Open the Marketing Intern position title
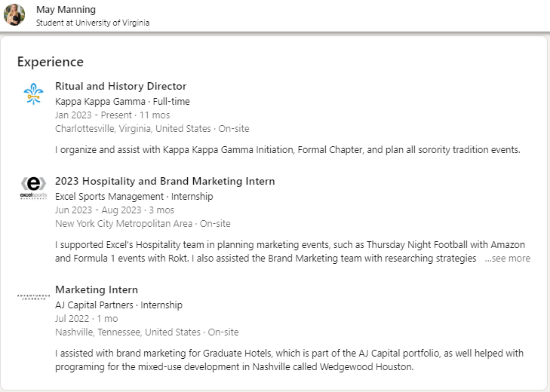Image resolution: width=550 pixels, height=392 pixels. 97,289
